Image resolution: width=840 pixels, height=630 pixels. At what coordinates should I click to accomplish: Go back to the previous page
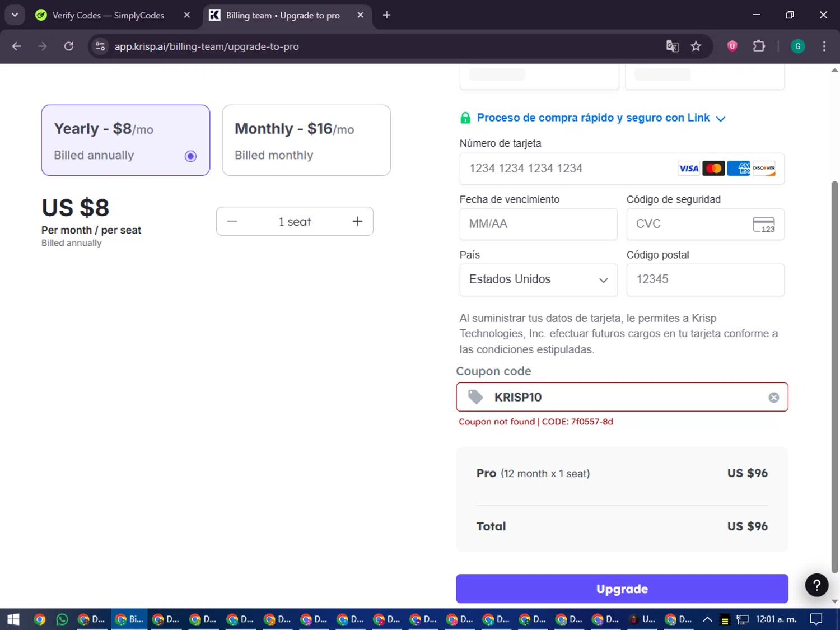[x=16, y=46]
